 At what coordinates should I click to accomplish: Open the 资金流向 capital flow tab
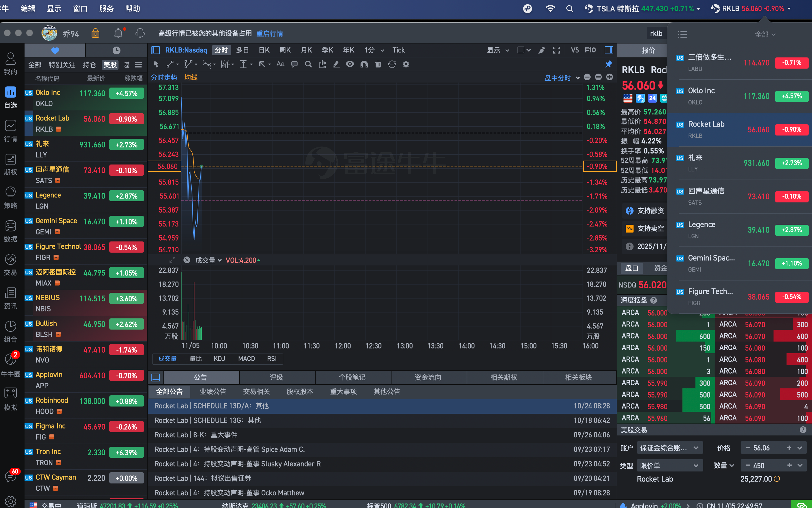pyautogui.click(x=428, y=377)
